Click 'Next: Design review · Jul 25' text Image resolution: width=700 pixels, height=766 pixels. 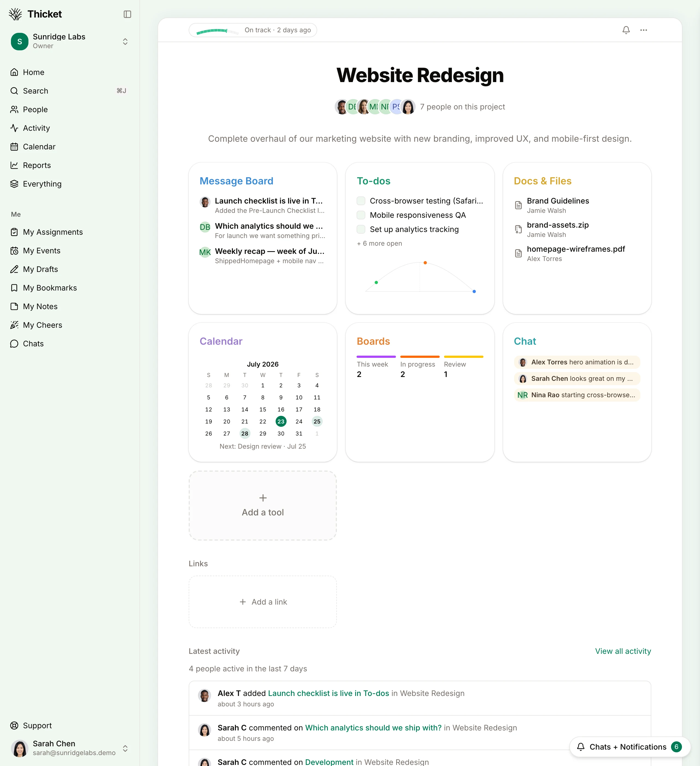(263, 446)
